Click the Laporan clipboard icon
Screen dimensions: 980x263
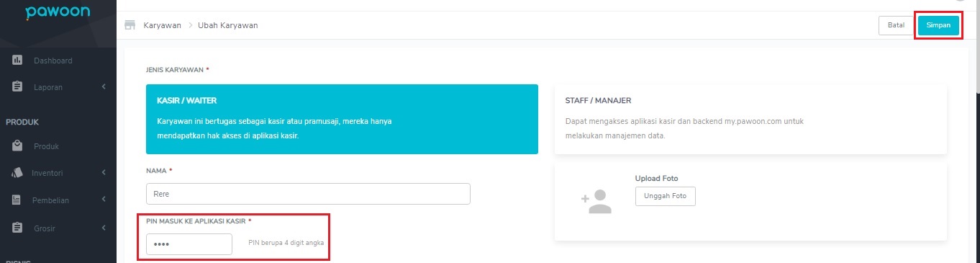(18, 87)
